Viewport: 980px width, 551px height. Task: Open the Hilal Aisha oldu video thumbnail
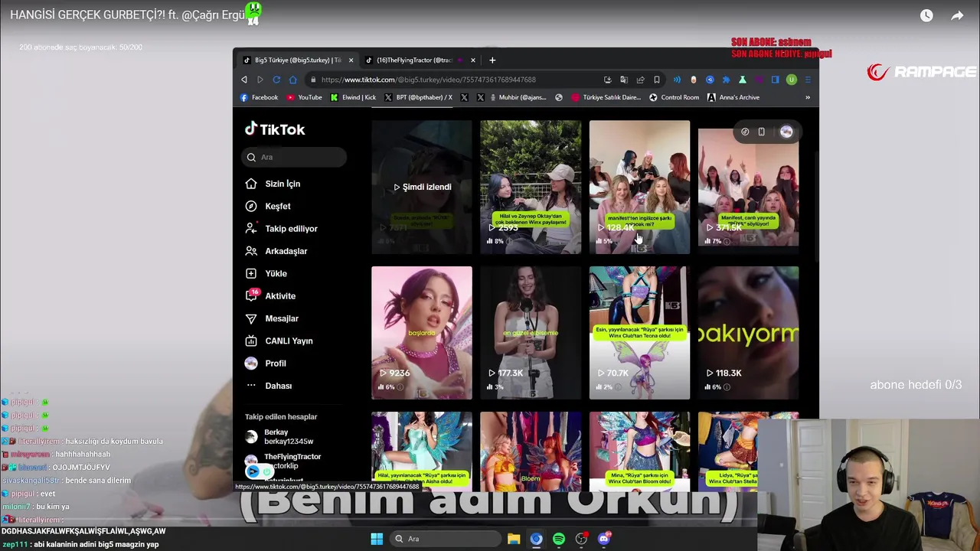pyautogui.click(x=422, y=452)
